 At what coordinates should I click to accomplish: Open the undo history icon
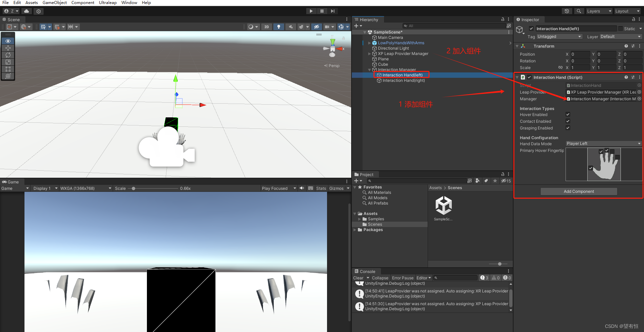[567, 11]
